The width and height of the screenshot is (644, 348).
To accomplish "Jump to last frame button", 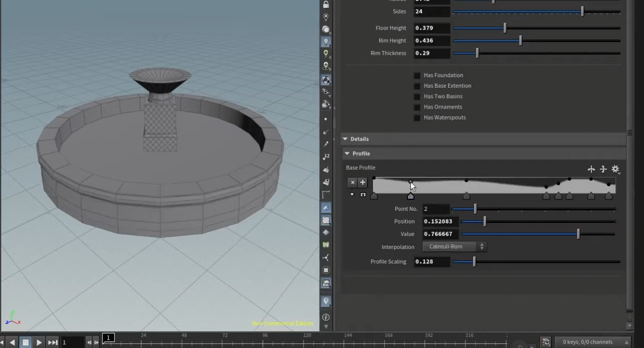I will pos(53,342).
